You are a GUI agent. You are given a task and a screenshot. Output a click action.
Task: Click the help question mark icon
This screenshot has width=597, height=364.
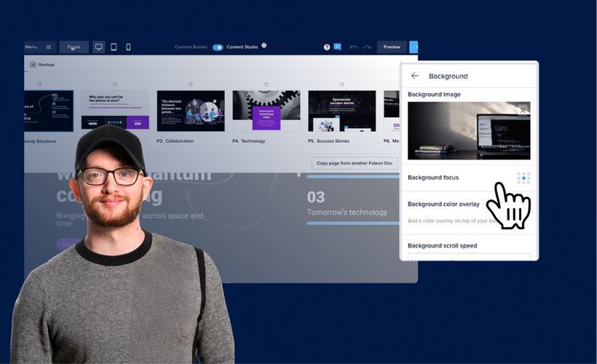[327, 47]
